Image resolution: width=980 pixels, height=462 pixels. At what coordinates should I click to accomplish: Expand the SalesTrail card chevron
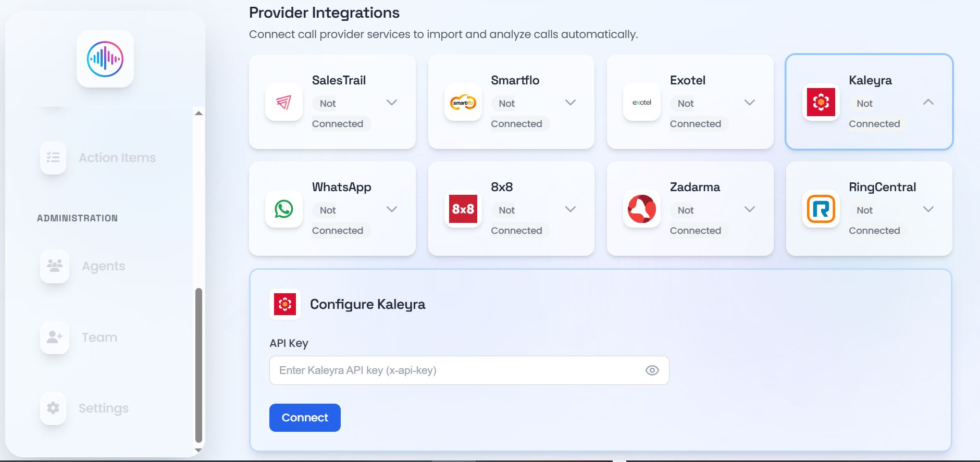pyautogui.click(x=392, y=103)
